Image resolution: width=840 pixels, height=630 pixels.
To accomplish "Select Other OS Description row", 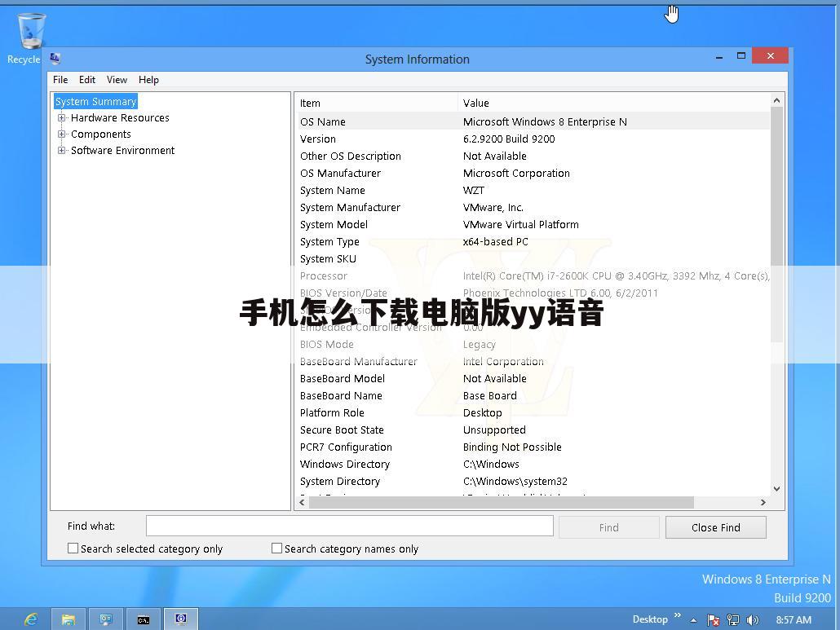I will pos(533,156).
